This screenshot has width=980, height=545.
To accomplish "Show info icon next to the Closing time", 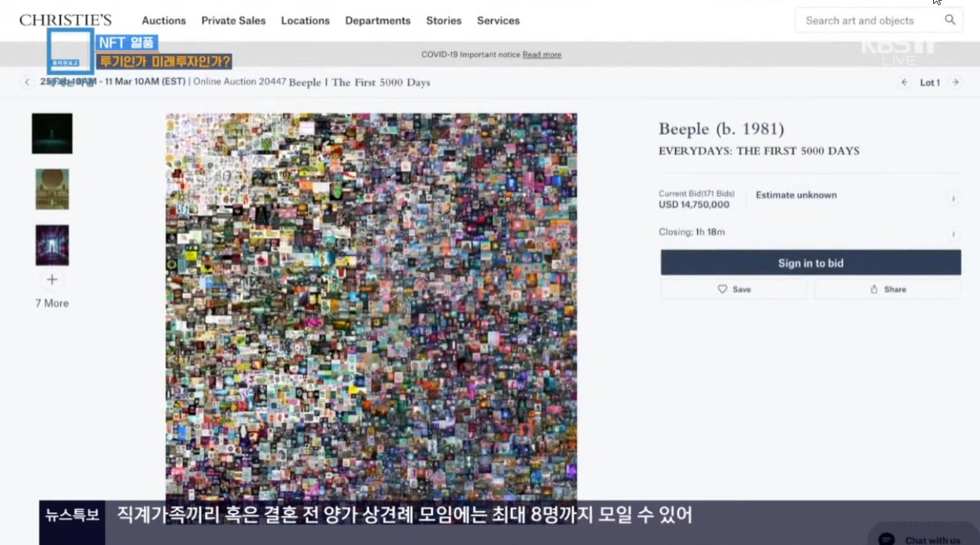I will click(952, 234).
